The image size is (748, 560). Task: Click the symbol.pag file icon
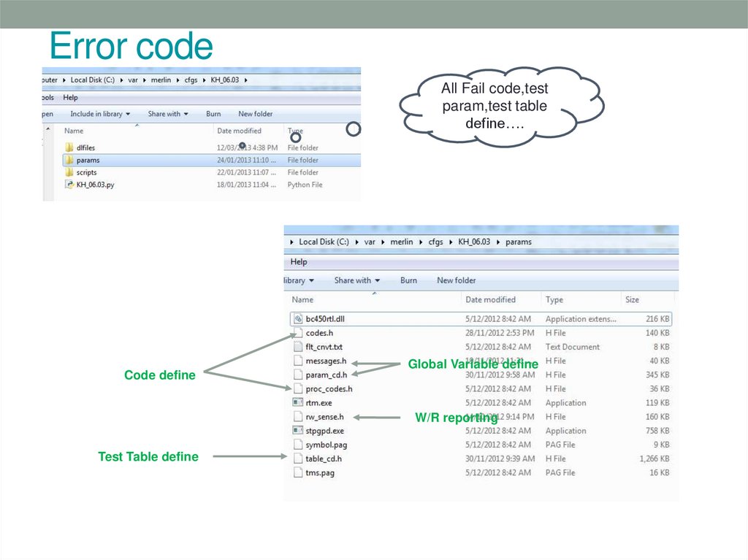[298, 445]
